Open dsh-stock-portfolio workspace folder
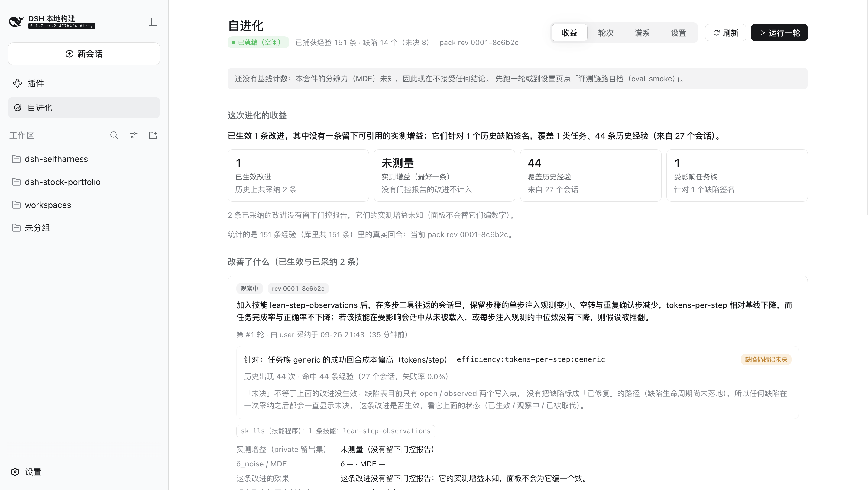Viewport: 868px width, 490px height. tap(84, 182)
